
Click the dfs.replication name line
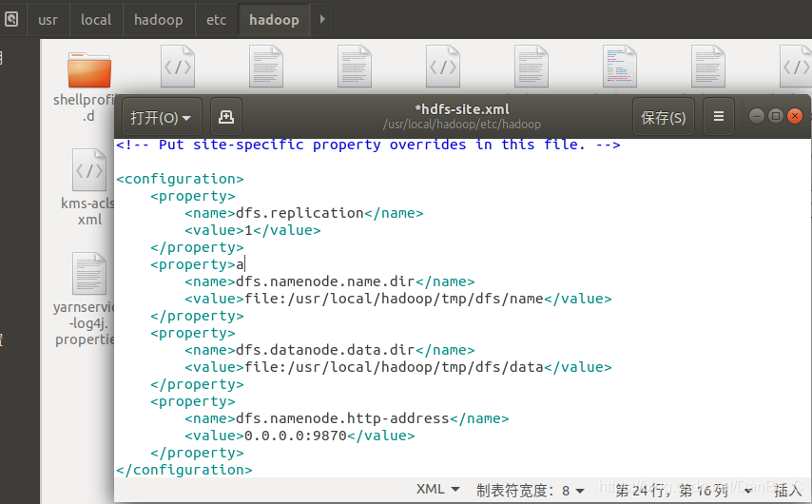(x=304, y=213)
